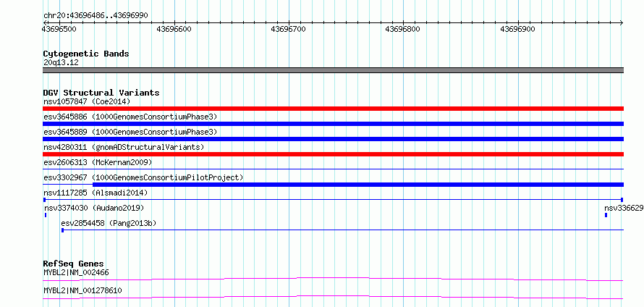Click the magenta MYBL2 NM_002466 transcript line

333,279
